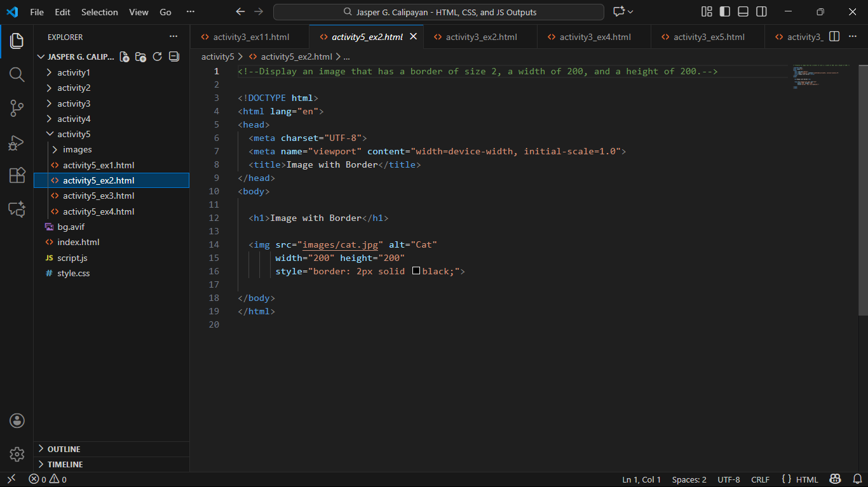Open the Source Control view

[17, 109]
